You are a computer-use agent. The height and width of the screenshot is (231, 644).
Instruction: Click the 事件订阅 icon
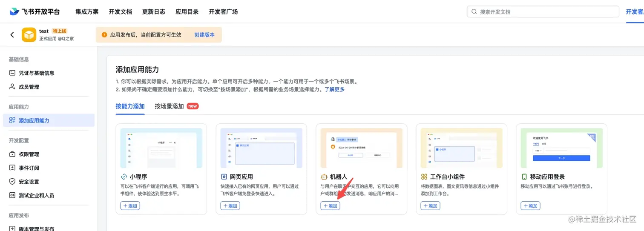pos(12,168)
